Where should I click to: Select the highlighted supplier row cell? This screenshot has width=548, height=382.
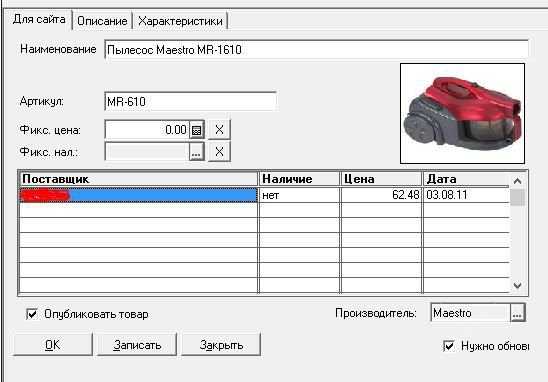pyautogui.click(x=139, y=195)
